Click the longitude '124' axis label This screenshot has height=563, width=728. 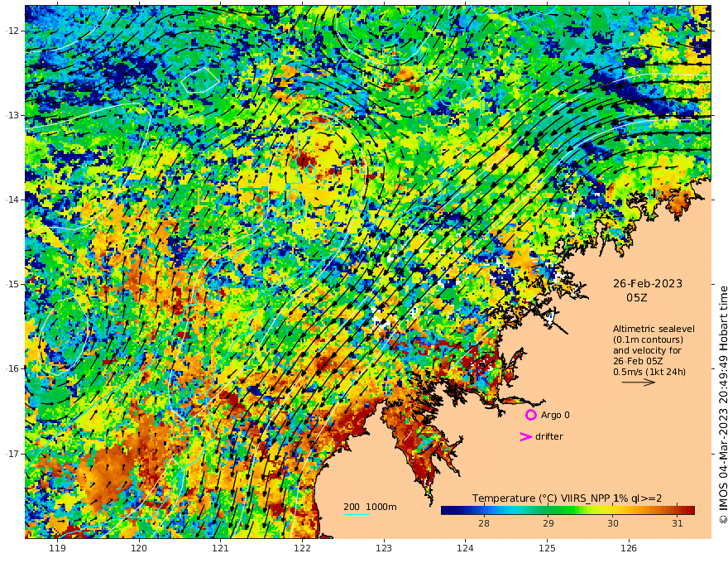pos(466,549)
